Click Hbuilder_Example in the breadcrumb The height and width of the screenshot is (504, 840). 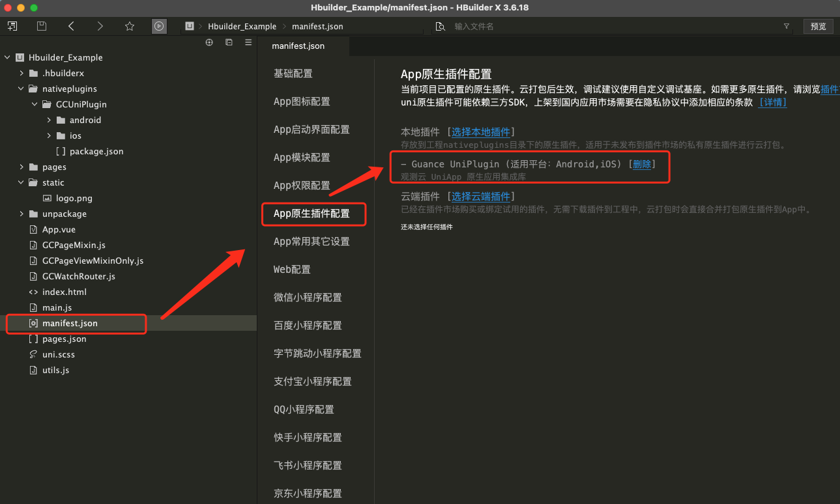pyautogui.click(x=242, y=27)
